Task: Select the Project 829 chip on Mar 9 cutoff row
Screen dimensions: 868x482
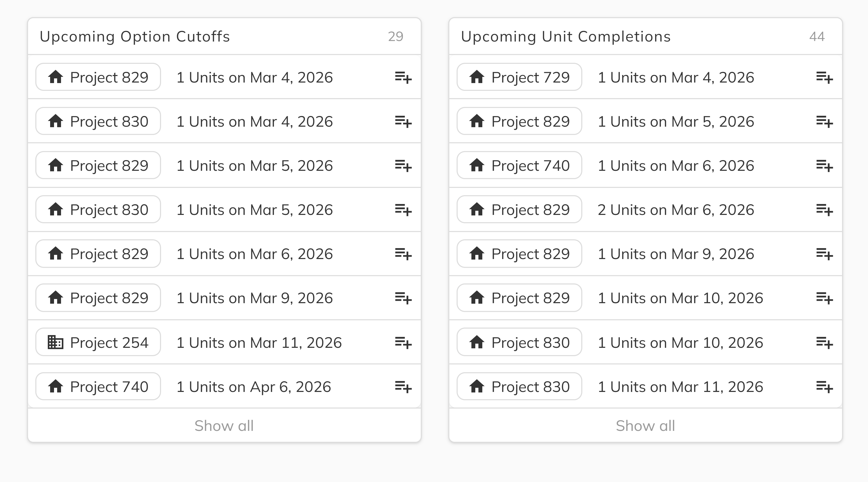Action: point(98,298)
